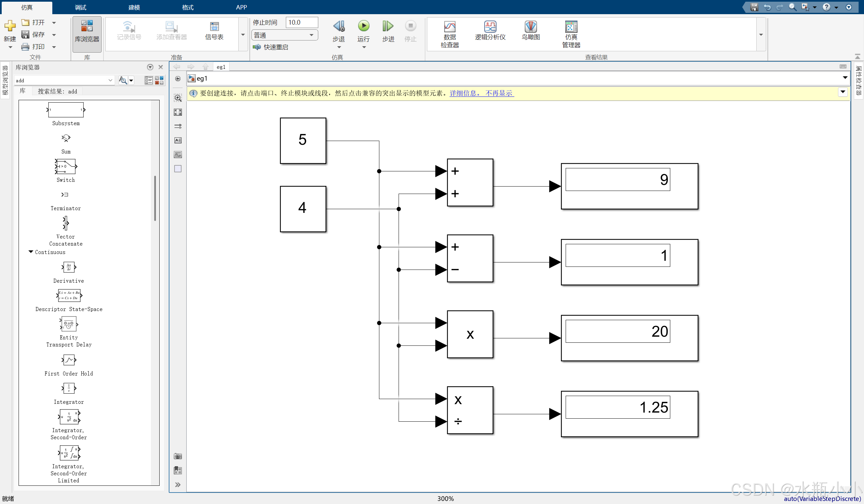This screenshot has width=864, height=504.
Task: Open the simulation mode dropdown (普通)
Action: tap(284, 35)
